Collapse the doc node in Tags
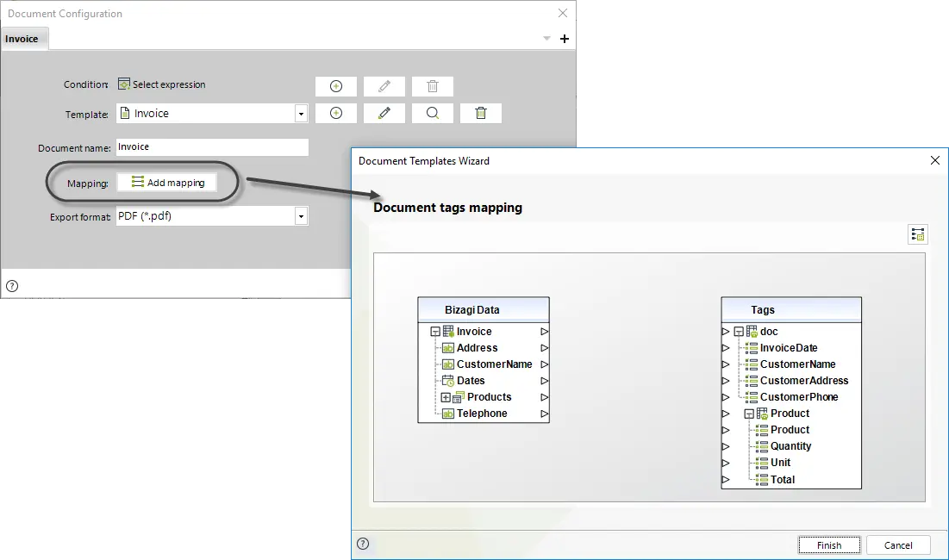This screenshot has height=560, width=949. click(x=739, y=332)
